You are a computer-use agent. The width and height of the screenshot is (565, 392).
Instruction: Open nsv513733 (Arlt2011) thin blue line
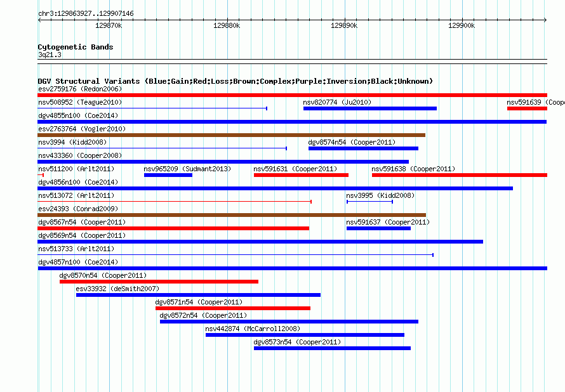(236, 255)
